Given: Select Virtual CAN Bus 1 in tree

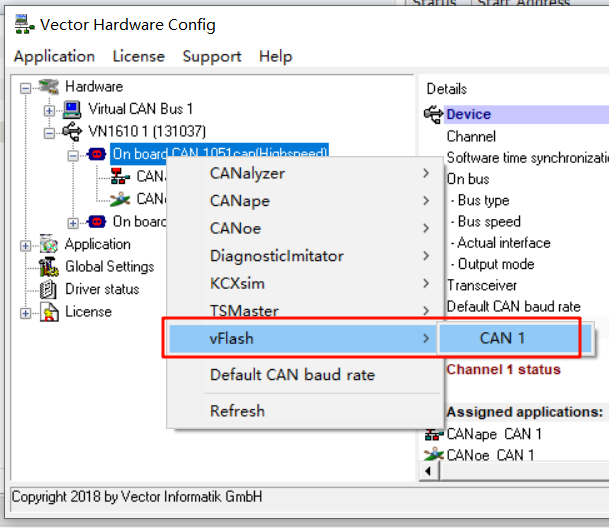Looking at the screenshot, I should pos(141,109).
